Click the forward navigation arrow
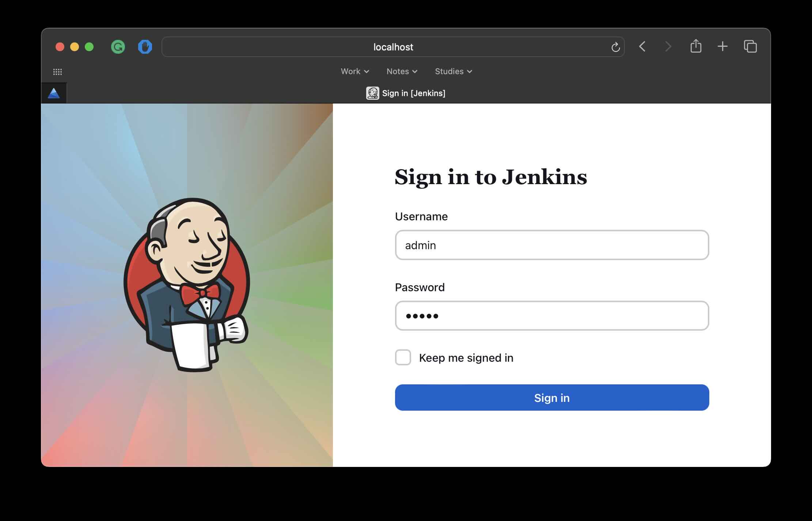This screenshot has height=521, width=812. tap(668, 47)
